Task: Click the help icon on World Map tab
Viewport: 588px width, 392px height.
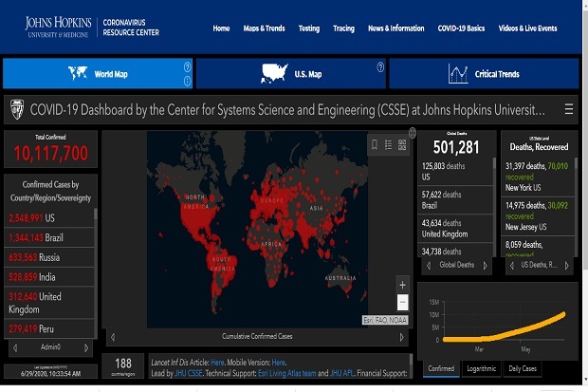Action: [x=187, y=67]
